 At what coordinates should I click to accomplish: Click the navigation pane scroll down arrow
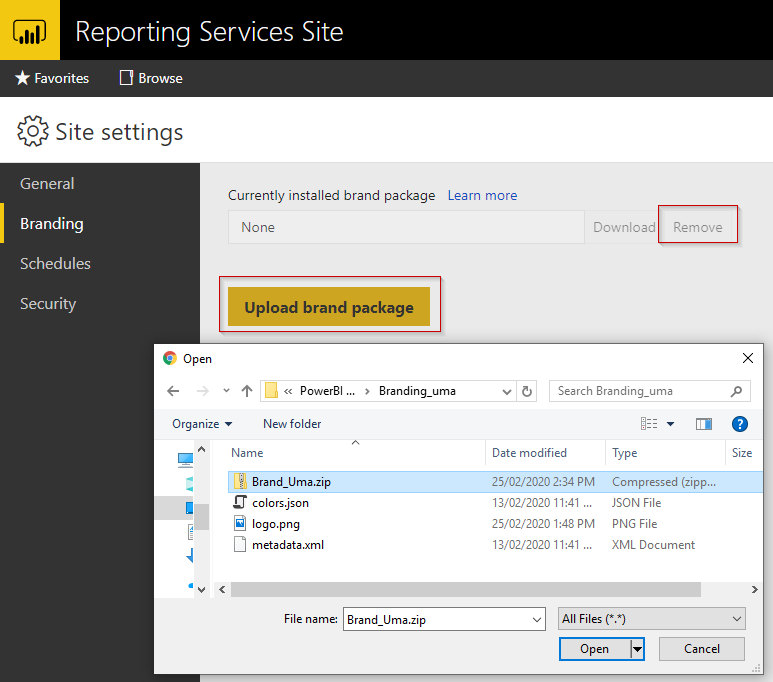[201, 589]
